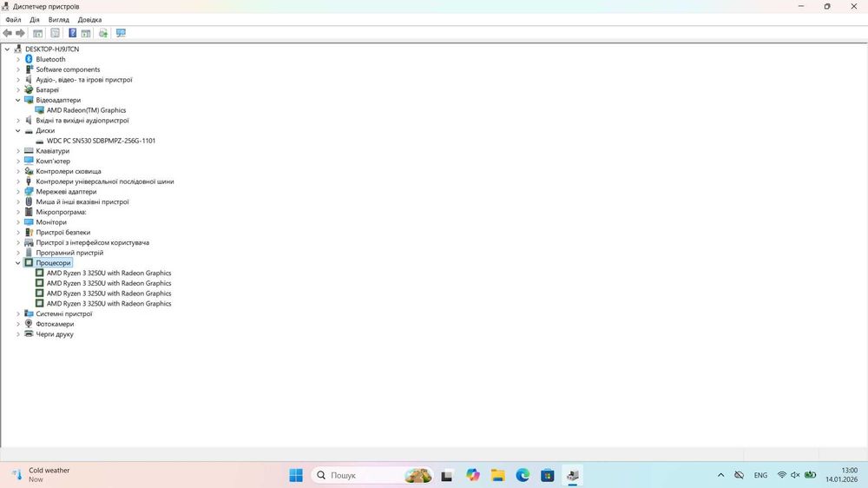Click the update driver toolbar icon
This screenshot has height=488, width=868.
click(x=103, y=33)
